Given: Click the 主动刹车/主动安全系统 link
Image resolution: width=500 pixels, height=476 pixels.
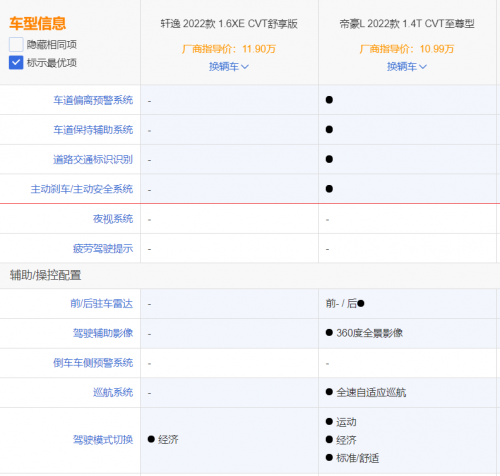Looking at the screenshot, I should pos(82,189).
